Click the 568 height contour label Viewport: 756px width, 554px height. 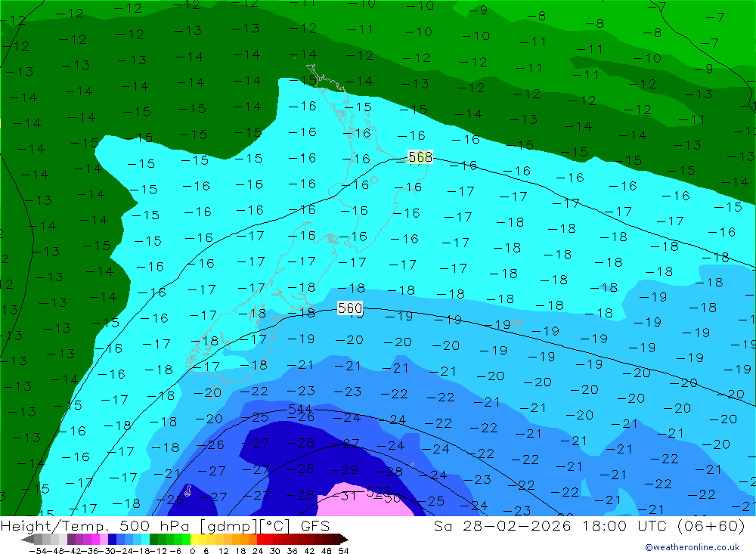coord(420,156)
